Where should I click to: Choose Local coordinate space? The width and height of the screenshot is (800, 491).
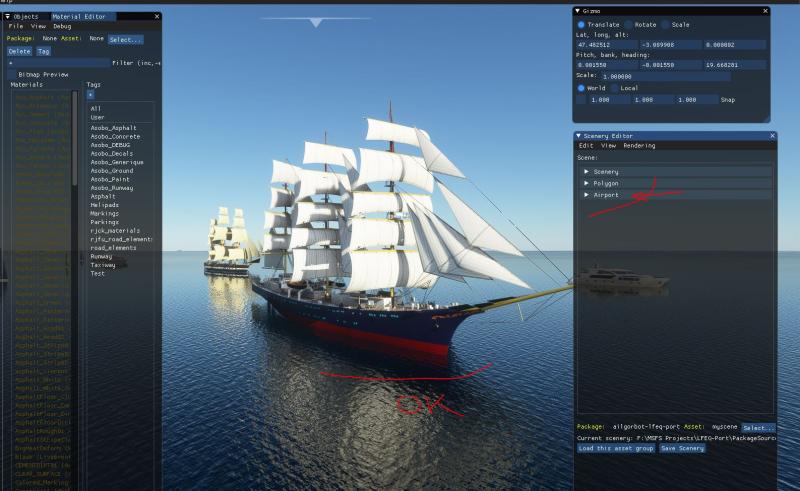click(614, 88)
